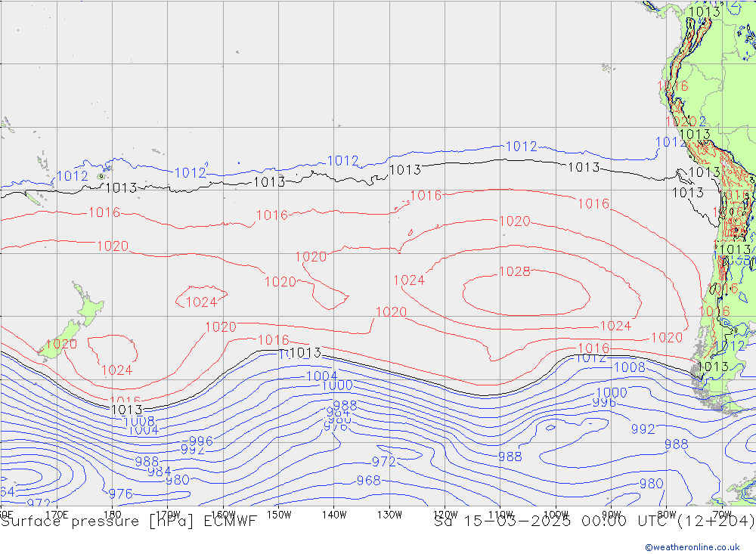The height and width of the screenshot is (554, 756).
Task: Click the 968 low pressure contour label
Action: pyautogui.click(x=369, y=480)
